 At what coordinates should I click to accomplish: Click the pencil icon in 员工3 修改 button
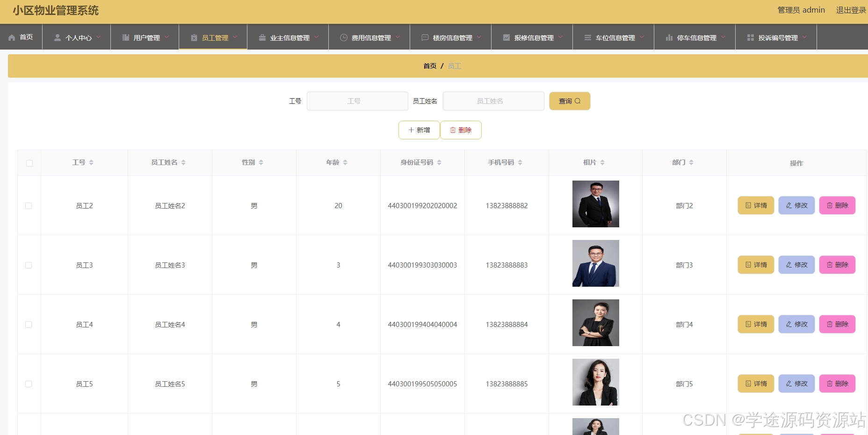(789, 265)
